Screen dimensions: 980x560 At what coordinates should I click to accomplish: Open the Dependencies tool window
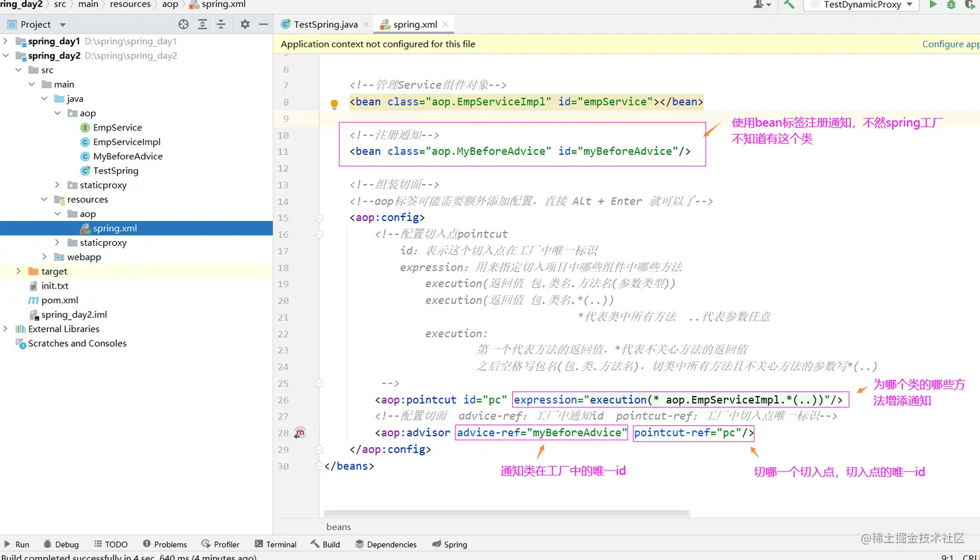click(x=386, y=544)
